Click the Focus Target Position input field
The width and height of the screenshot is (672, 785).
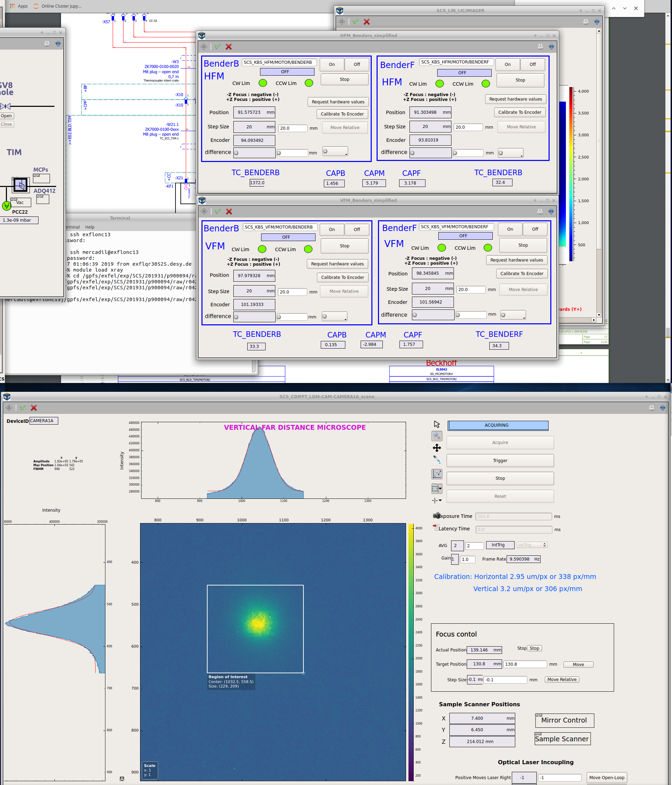point(525,664)
